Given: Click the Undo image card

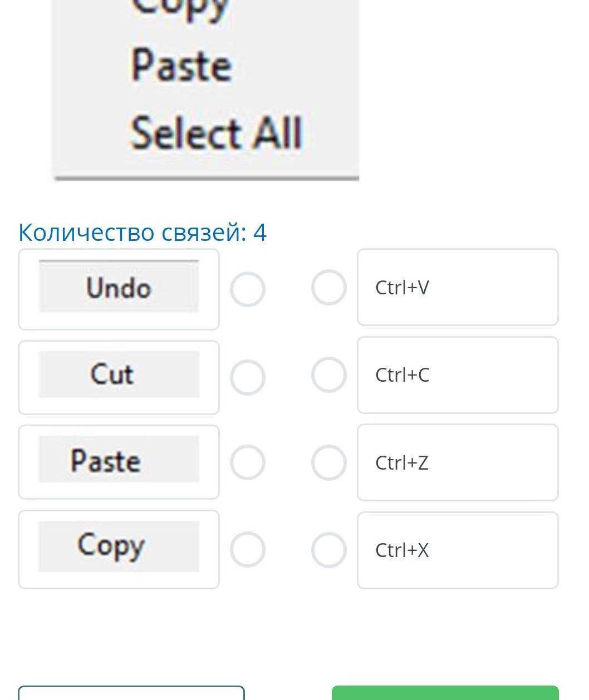Looking at the screenshot, I should (119, 289).
